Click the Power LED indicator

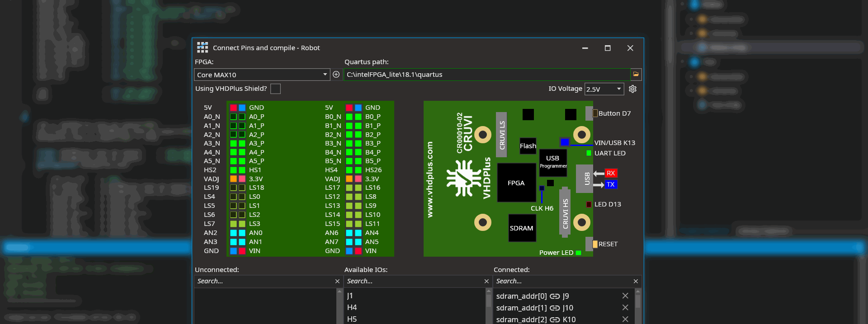point(578,253)
